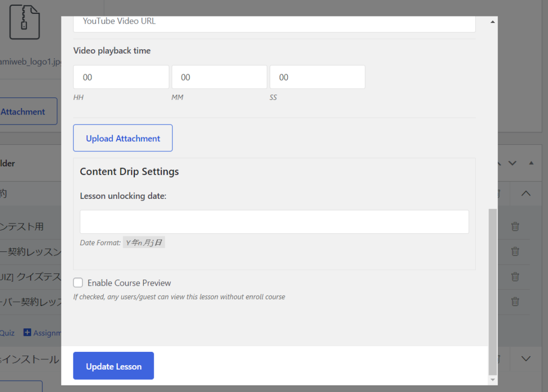548x392 pixels.
Task: Click the Quiz link below lessons
Action: pos(7,333)
